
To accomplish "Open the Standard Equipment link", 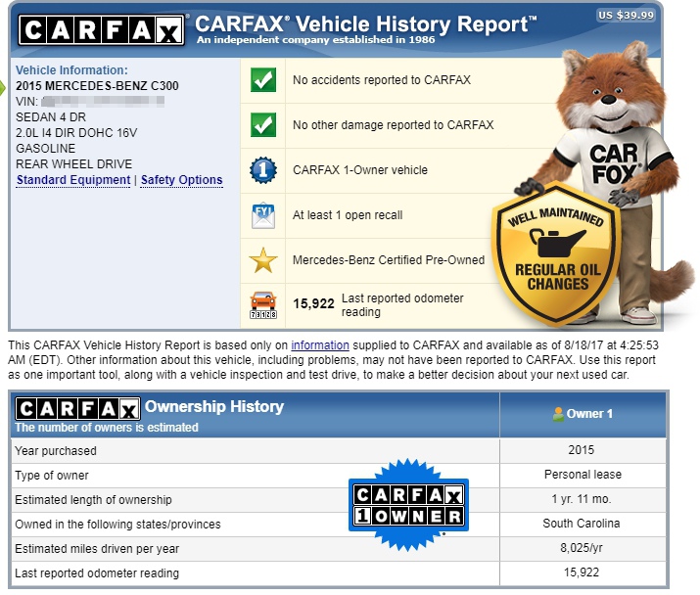I will (73, 180).
